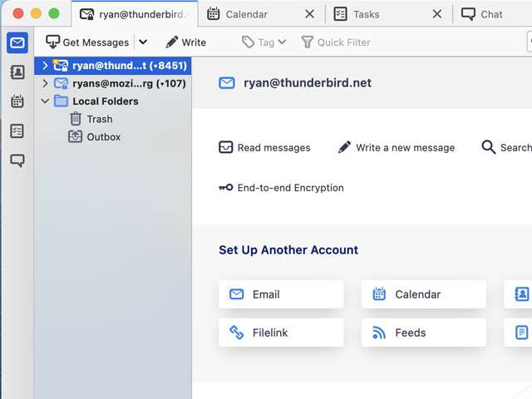Open the Address Book from the sidebar
Viewport: 532px width, 399px height.
point(17,72)
